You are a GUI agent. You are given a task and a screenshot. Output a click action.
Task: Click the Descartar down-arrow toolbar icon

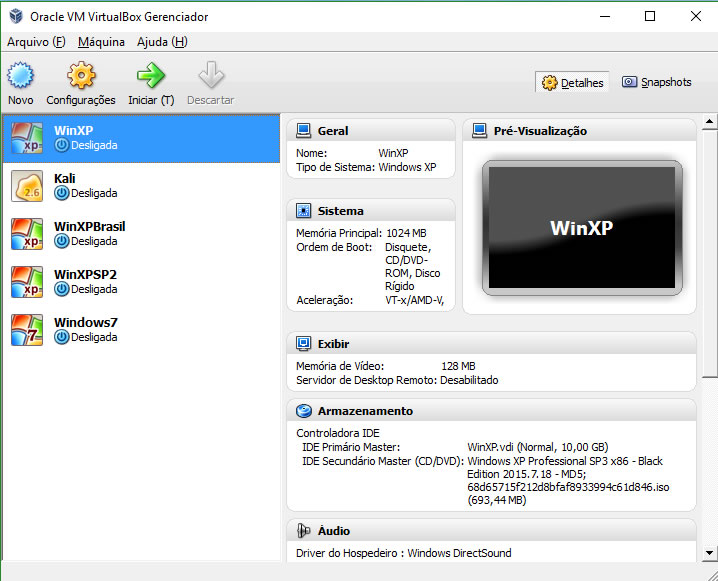[x=211, y=75]
